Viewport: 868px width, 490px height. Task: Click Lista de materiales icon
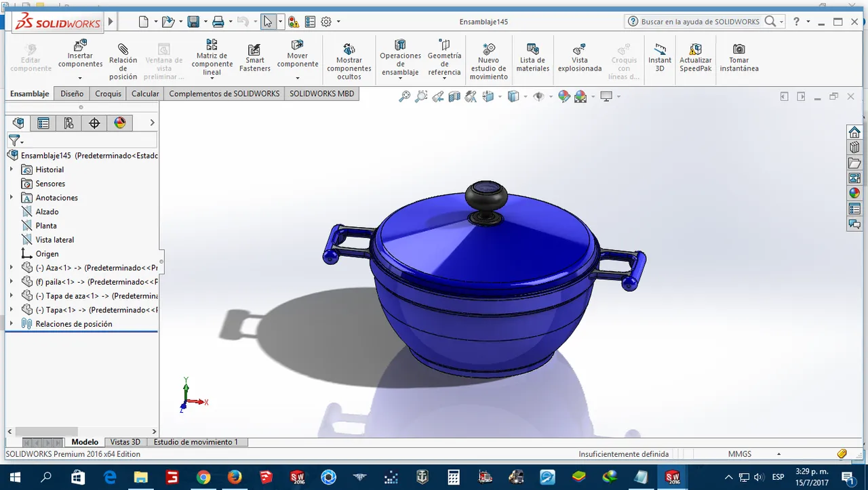[x=533, y=49]
